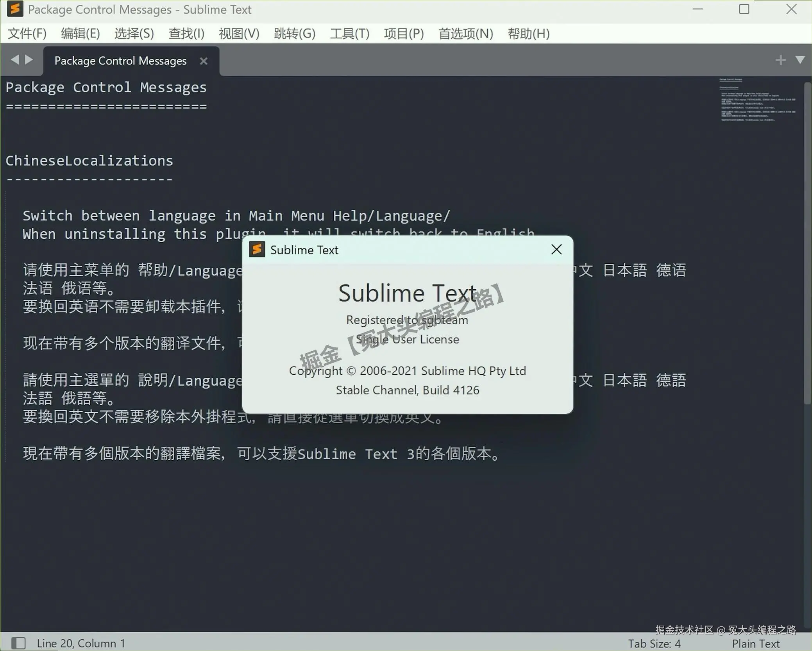812x651 pixels.
Task: Click the Sublime icon in the About dialog header
Action: coord(257,249)
